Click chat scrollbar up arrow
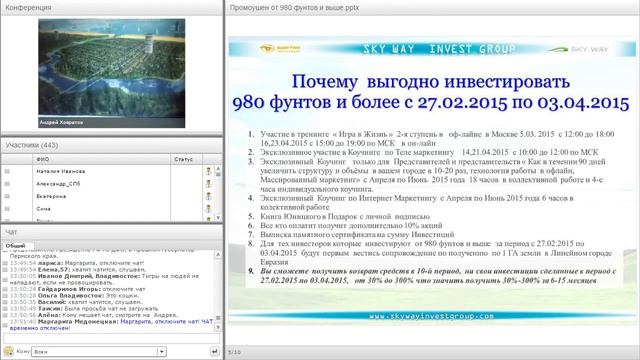The image size is (640, 360). 218,254
